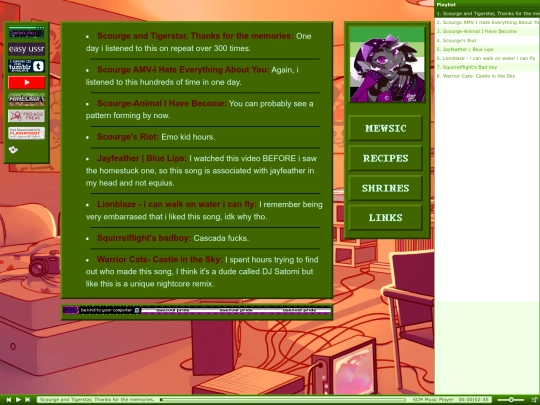This screenshot has width=540, height=405.
Task: Open 'Scourge-Animal I Have Become' link
Action: pyautogui.click(x=162, y=103)
